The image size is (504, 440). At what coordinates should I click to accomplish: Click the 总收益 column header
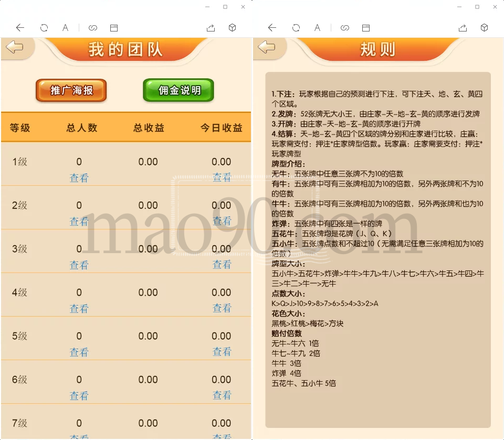coord(148,128)
